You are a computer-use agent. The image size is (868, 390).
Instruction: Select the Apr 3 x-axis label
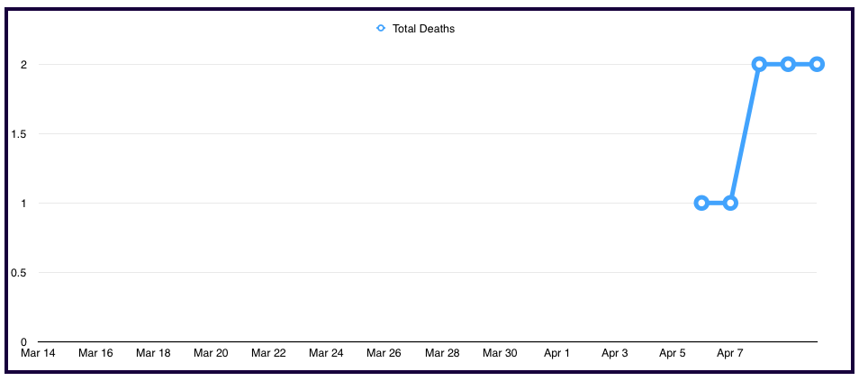614,354
